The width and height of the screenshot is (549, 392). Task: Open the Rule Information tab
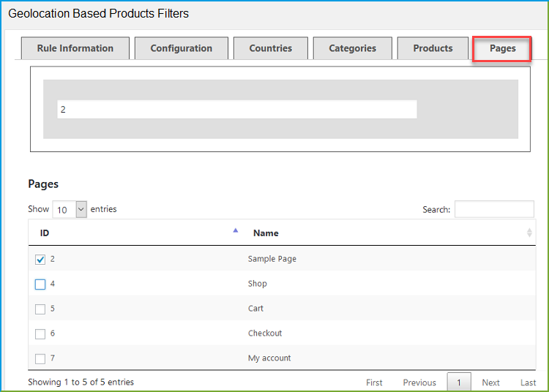pyautogui.click(x=75, y=48)
